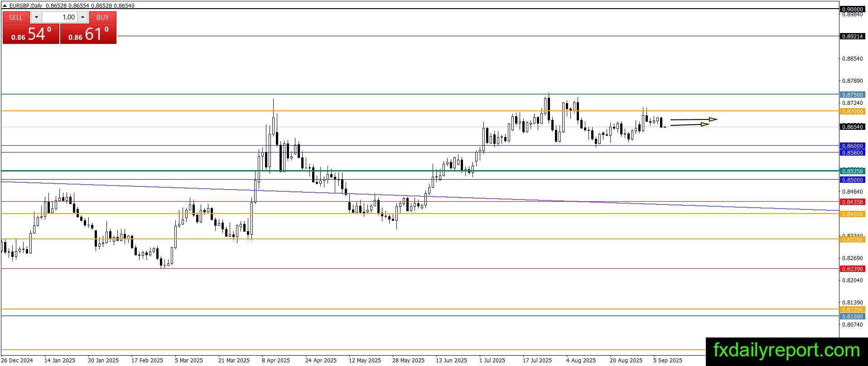
Task: Decrease lot volume with down arrow
Action: tap(36, 17)
